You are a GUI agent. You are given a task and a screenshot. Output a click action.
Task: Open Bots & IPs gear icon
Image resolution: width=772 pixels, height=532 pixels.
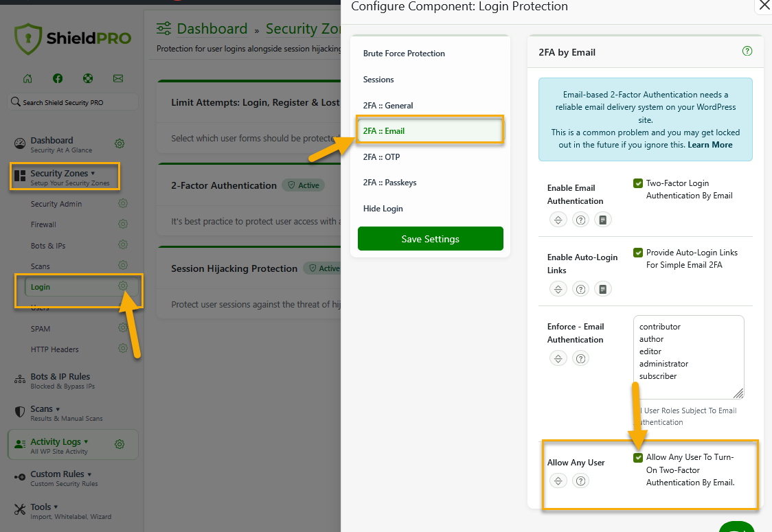click(x=122, y=244)
